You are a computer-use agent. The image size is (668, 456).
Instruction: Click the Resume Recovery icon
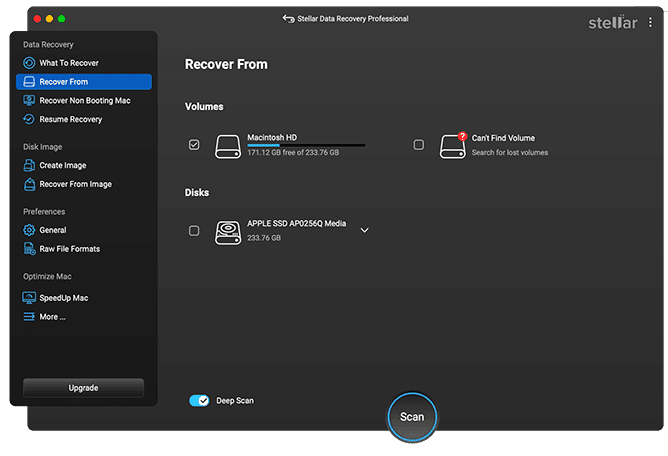pos(29,120)
